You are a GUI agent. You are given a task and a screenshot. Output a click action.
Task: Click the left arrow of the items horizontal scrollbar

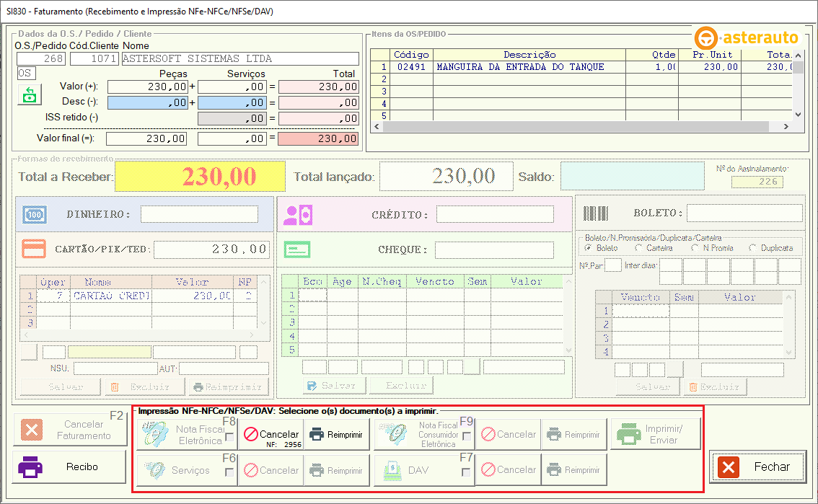[x=377, y=127]
